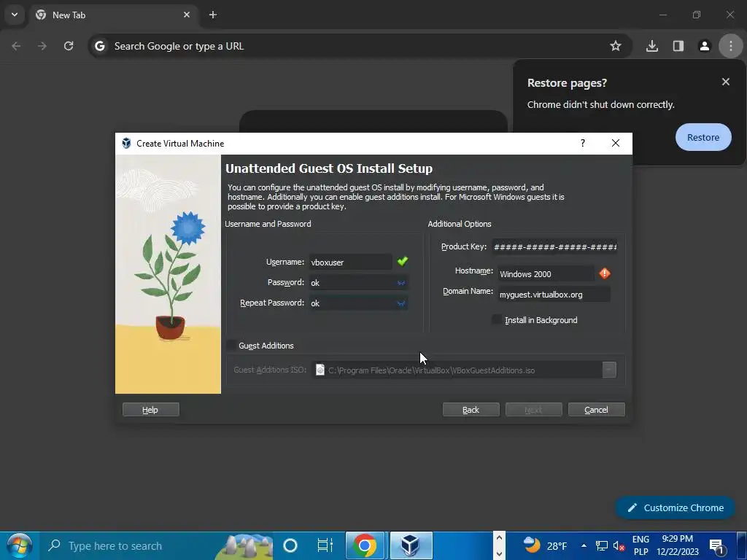Click the Hostname field with Windows 2000

(546, 274)
